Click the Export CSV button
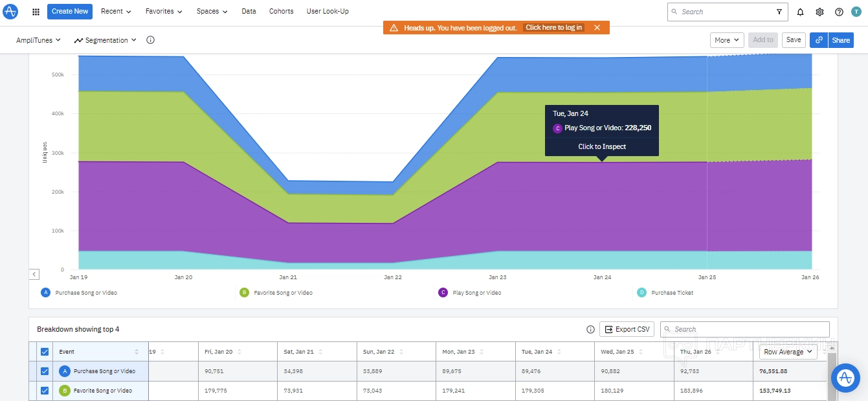Image resolution: width=868 pixels, height=401 pixels. pyautogui.click(x=627, y=329)
